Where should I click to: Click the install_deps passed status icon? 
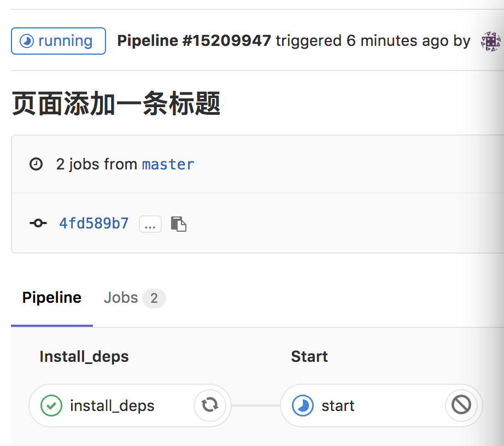pyautogui.click(x=51, y=406)
